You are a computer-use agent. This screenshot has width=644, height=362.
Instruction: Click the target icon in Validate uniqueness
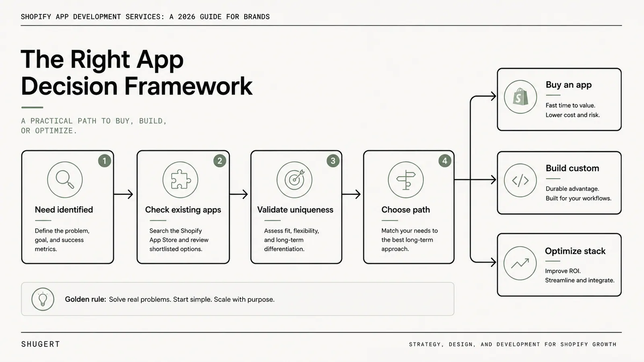click(295, 180)
